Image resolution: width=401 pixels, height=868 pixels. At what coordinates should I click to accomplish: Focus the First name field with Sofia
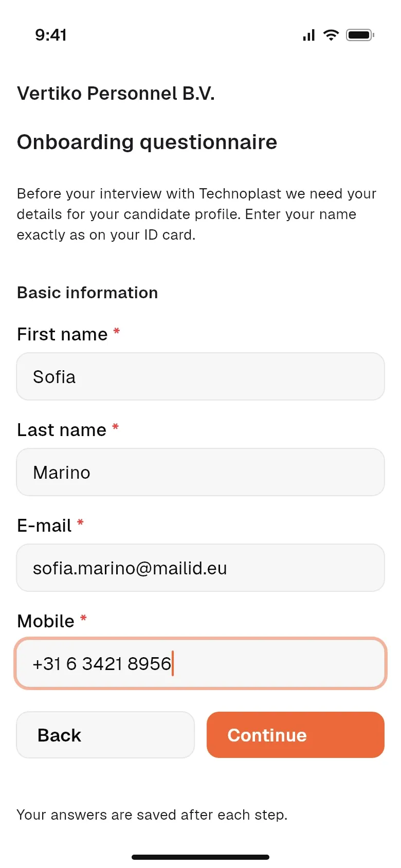click(x=200, y=376)
